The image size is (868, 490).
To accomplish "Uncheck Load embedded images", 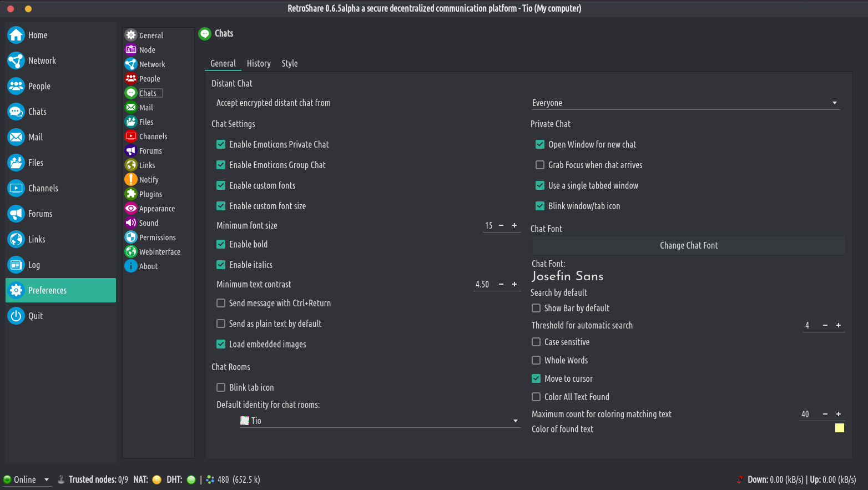I will [x=221, y=344].
